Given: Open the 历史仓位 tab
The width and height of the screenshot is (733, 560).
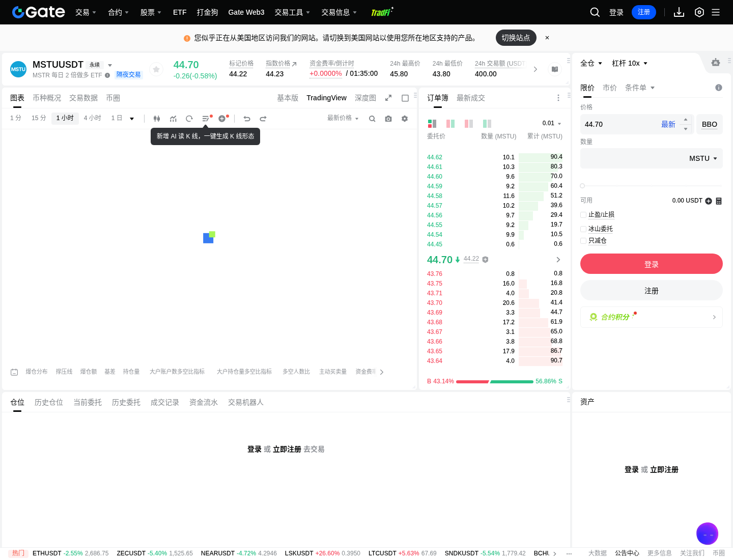Looking at the screenshot, I should (x=49, y=402).
